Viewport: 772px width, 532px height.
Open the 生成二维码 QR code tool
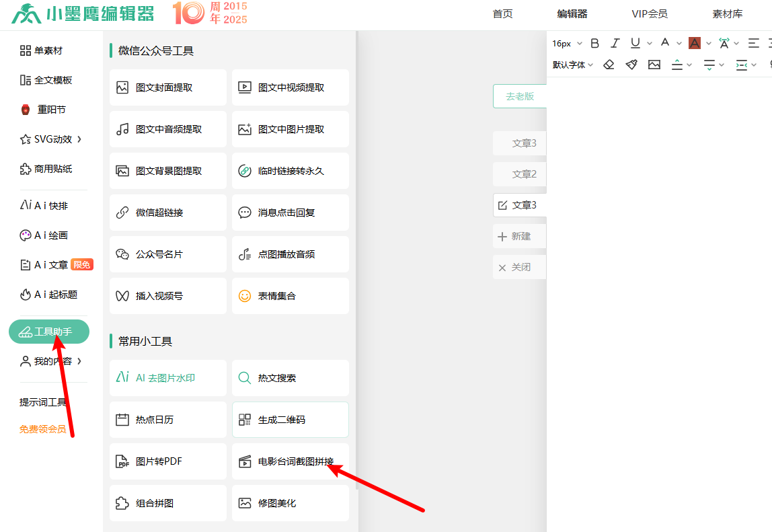click(290, 420)
